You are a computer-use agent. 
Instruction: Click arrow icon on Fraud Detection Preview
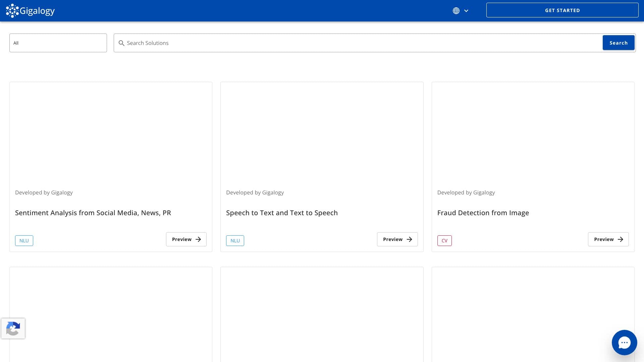pos(620,239)
